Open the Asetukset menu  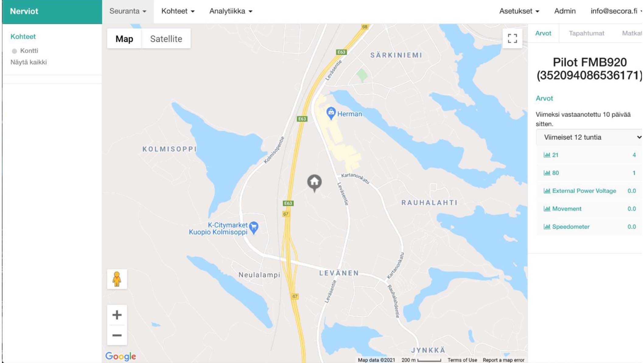tap(519, 11)
